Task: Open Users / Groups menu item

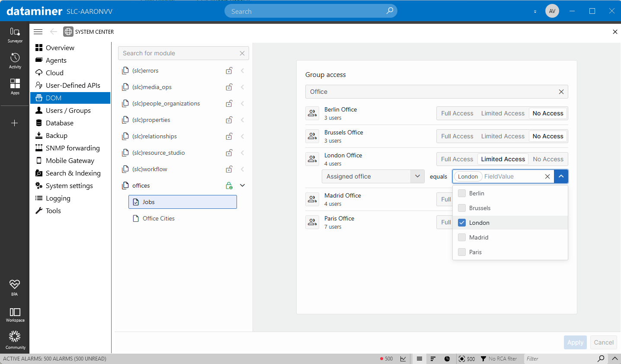Action: [68, 111]
